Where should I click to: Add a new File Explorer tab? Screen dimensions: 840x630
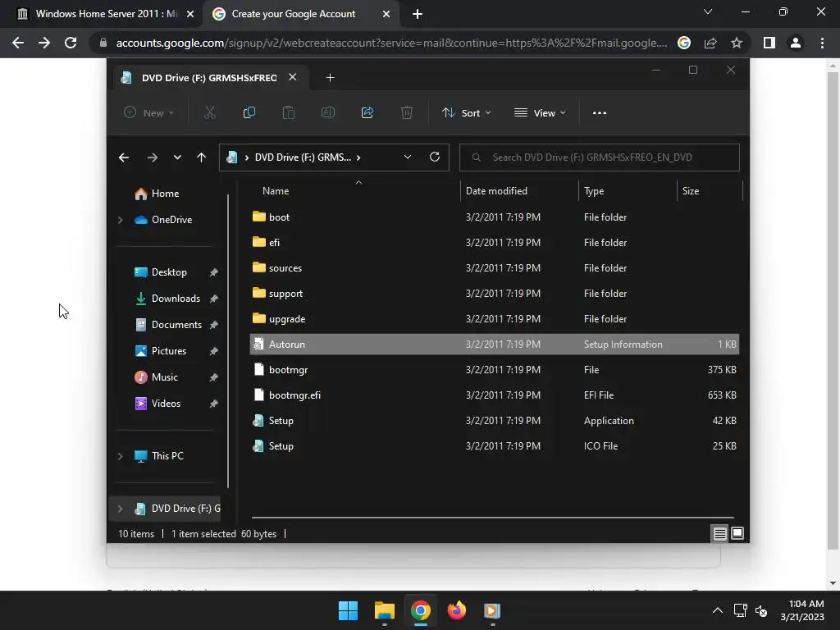(330, 78)
